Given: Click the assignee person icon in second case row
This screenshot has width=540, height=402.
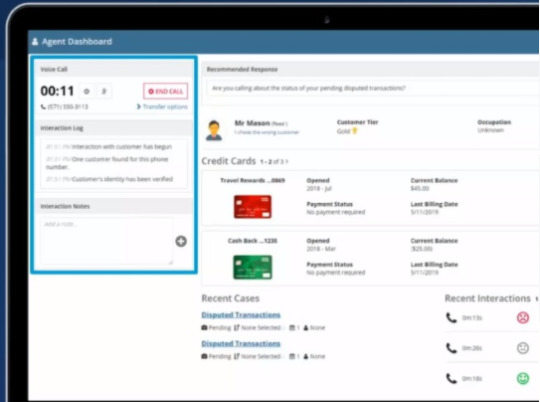Looking at the screenshot, I should coord(306,356).
